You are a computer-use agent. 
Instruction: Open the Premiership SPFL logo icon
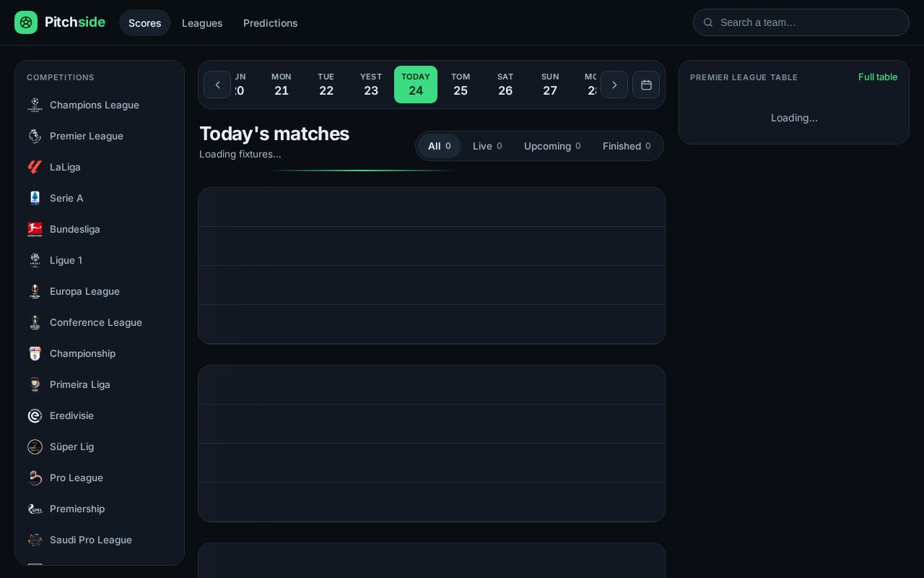35,509
